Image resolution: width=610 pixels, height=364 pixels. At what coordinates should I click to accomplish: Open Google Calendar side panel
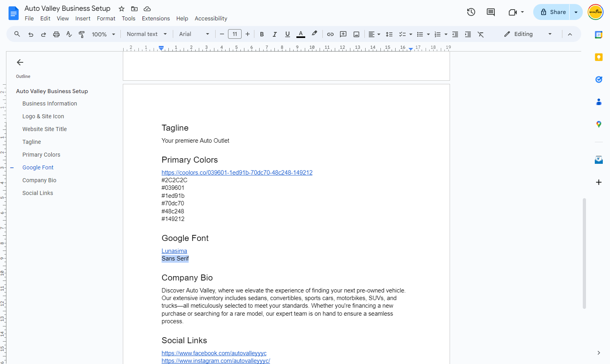[599, 35]
